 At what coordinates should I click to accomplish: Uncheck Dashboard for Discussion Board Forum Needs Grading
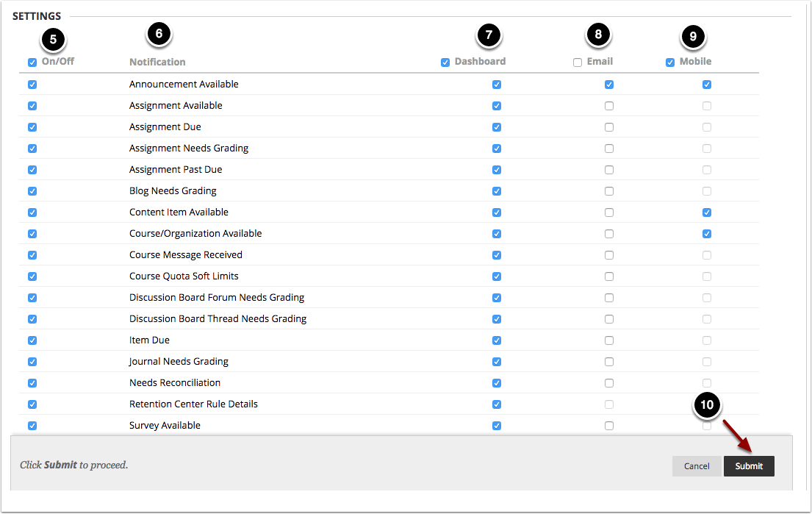pos(497,298)
